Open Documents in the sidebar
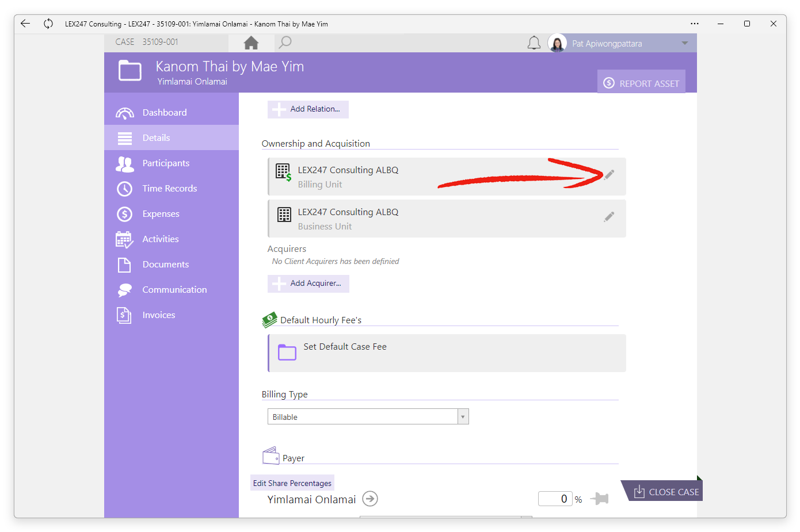 coord(172,264)
